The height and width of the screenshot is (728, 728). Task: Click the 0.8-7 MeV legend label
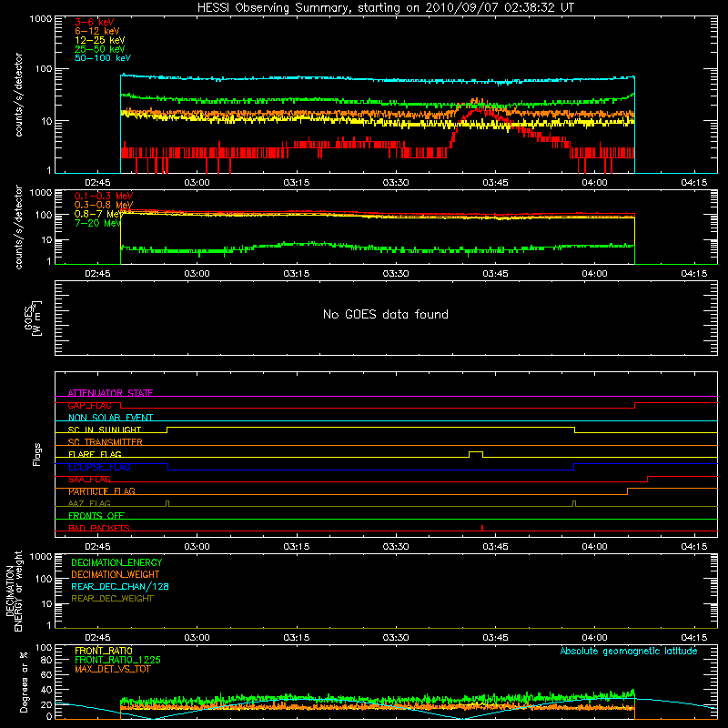(x=98, y=214)
